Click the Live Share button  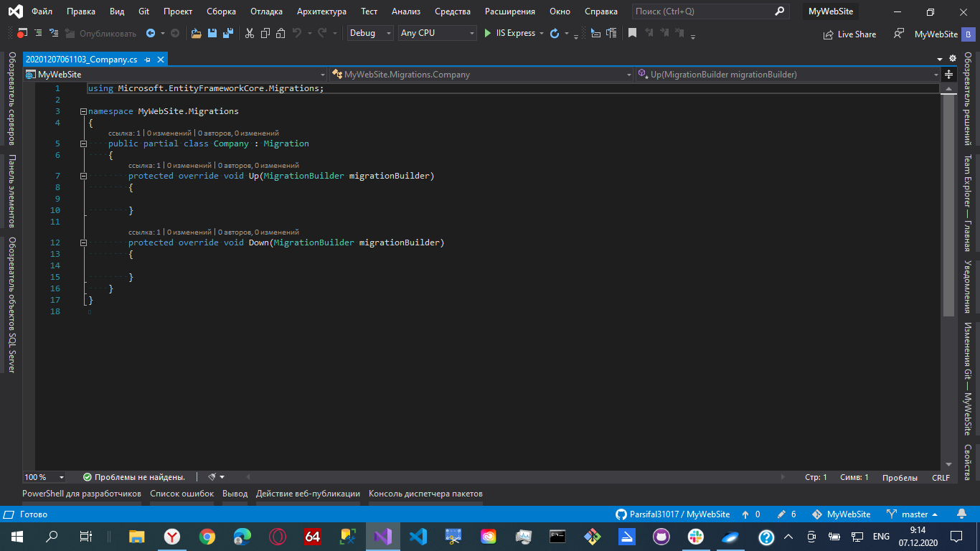[849, 34]
